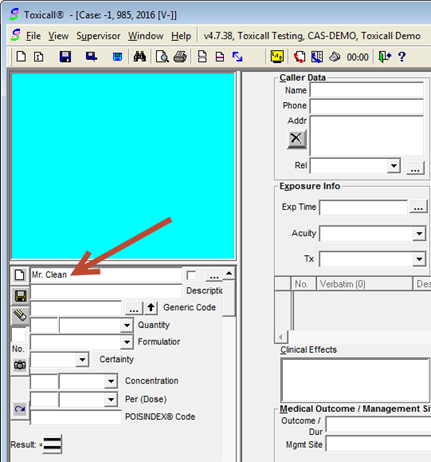Click the new info case icon in toolbar

pos(39,57)
